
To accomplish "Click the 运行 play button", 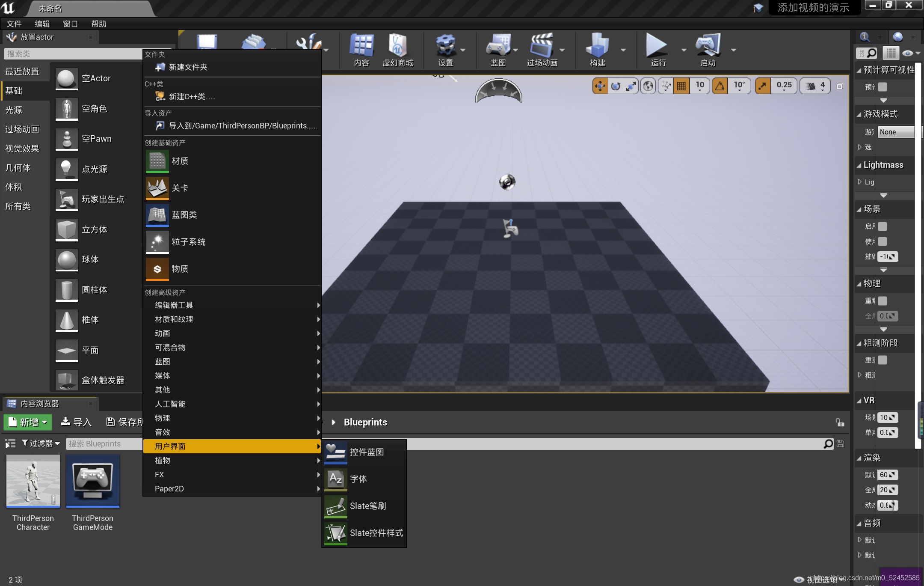I will click(658, 50).
